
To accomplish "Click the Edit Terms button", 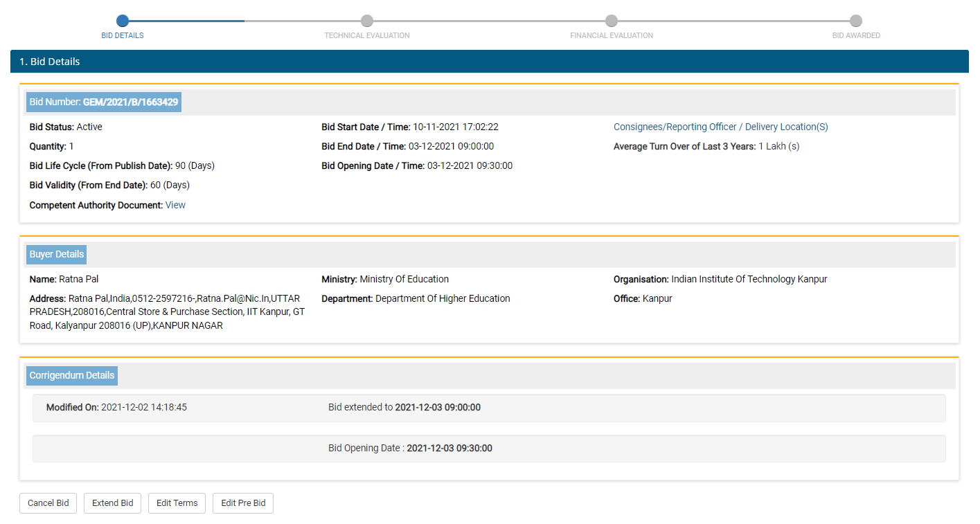I will click(177, 503).
